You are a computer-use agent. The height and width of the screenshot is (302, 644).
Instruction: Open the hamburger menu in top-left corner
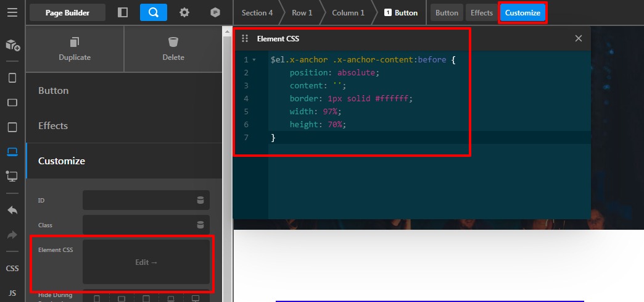pyautogui.click(x=12, y=12)
